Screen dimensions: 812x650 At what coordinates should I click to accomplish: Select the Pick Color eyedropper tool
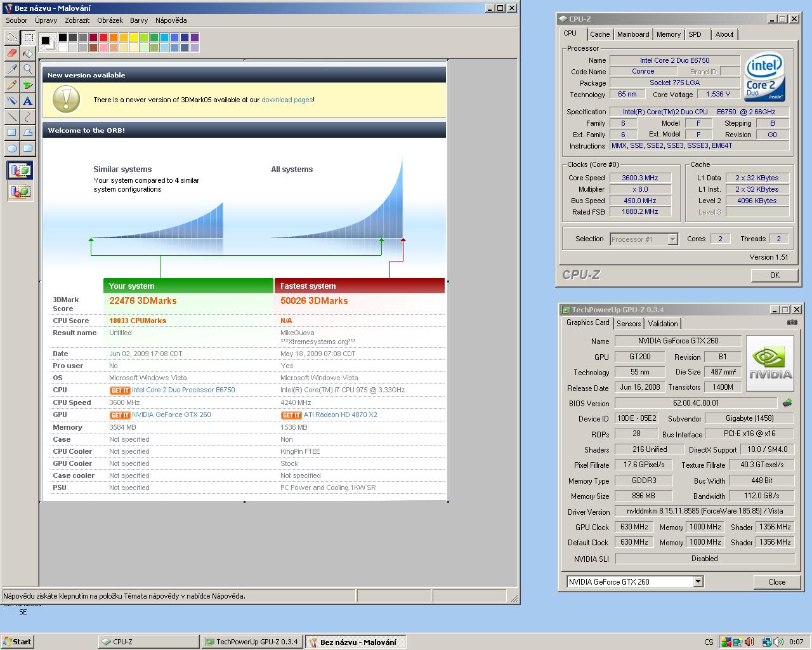11,69
